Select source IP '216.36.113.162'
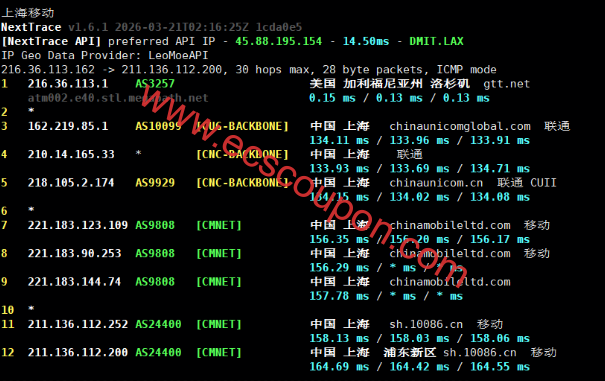 point(48,69)
